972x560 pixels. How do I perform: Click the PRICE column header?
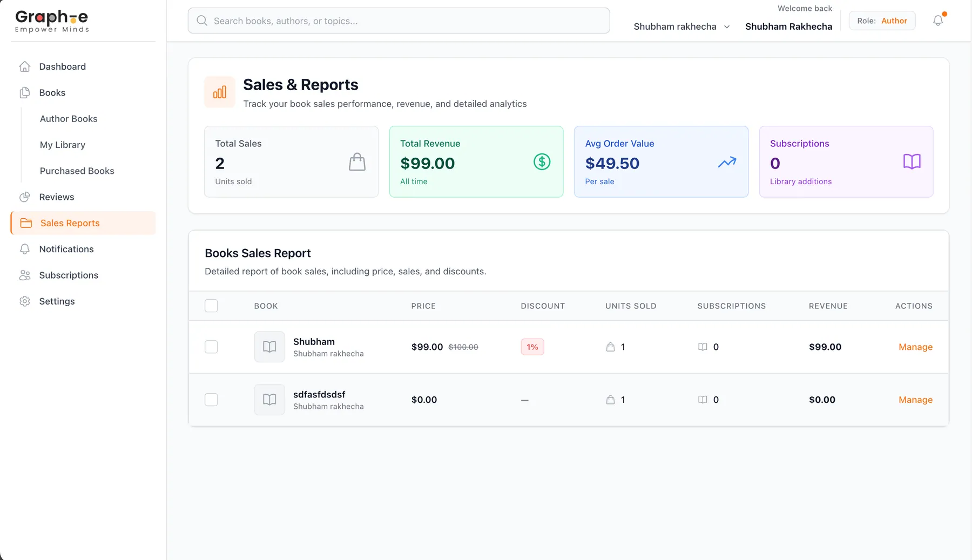(423, 306)
